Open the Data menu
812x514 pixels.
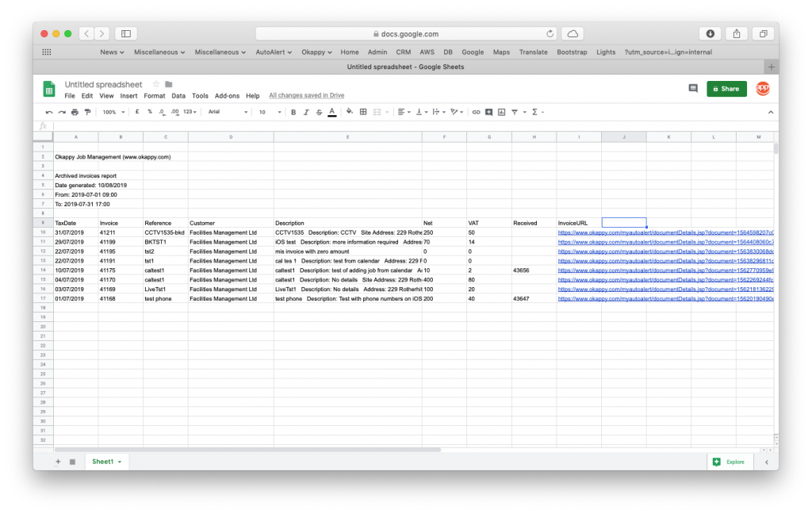tap(178, 96)
